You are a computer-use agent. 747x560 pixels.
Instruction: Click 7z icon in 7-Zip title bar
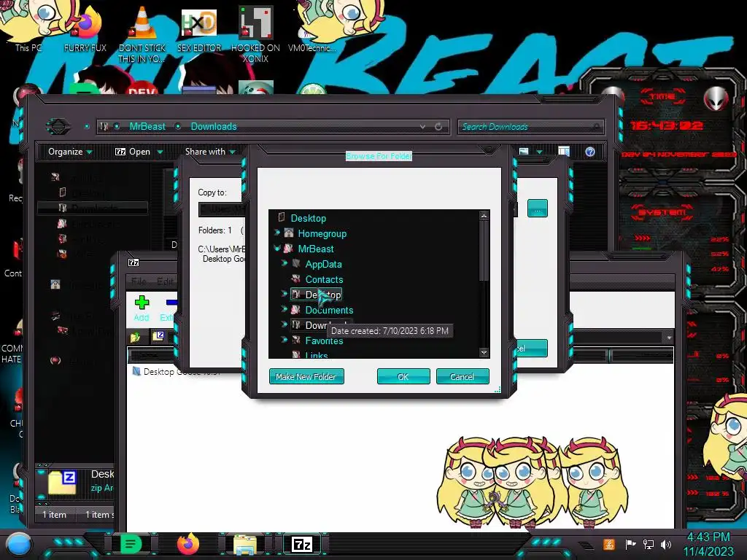pyautogui.click(x=134, y=262)
